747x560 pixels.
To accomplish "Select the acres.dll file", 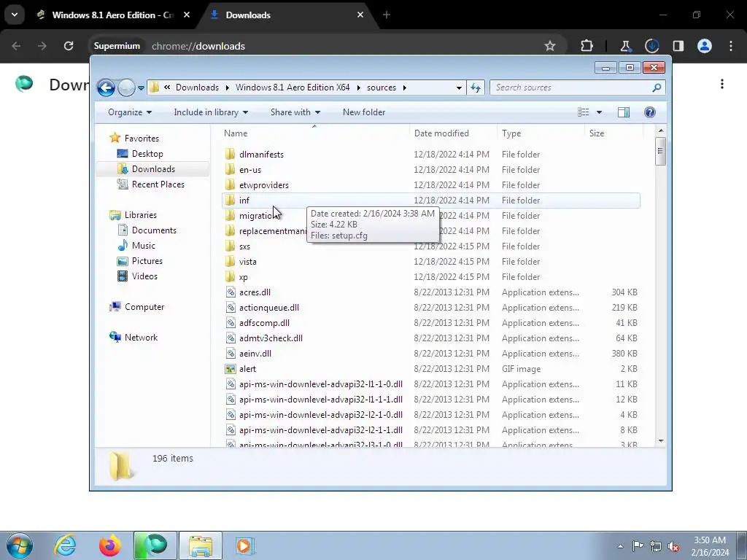I will point(255,292).
